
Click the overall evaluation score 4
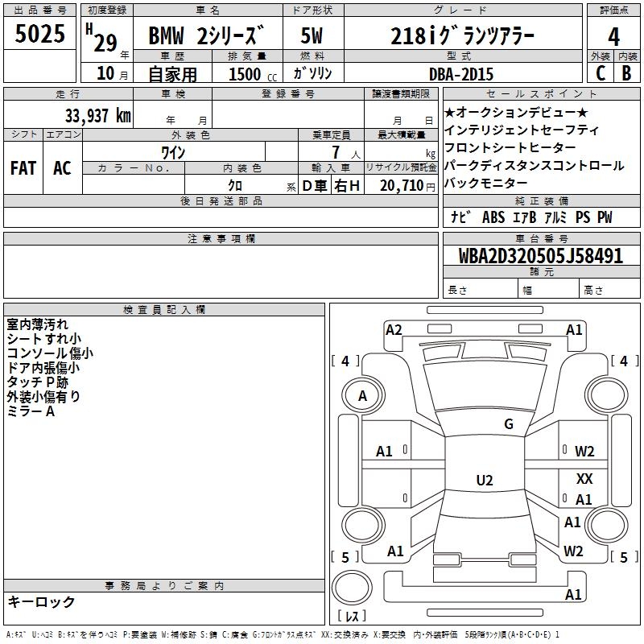[x=614, y=36]
